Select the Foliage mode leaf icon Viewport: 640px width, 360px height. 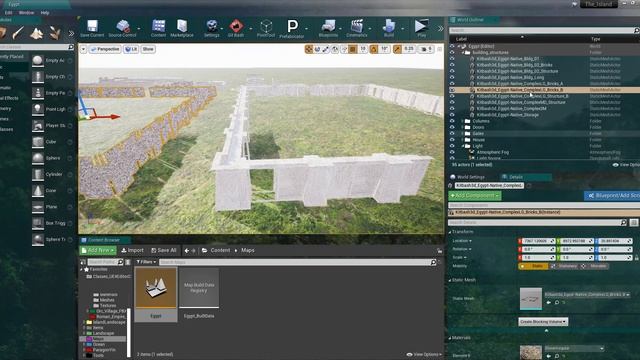55,33
